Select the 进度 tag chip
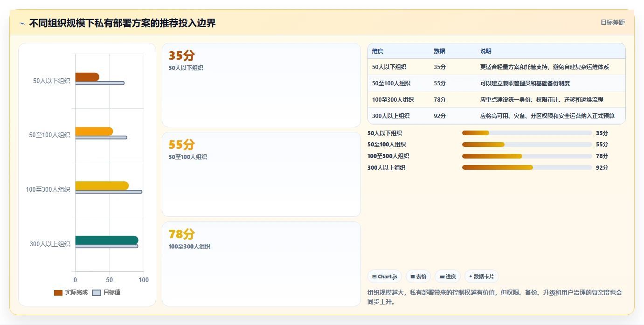 pyautogui.click(x=448, y=277)
